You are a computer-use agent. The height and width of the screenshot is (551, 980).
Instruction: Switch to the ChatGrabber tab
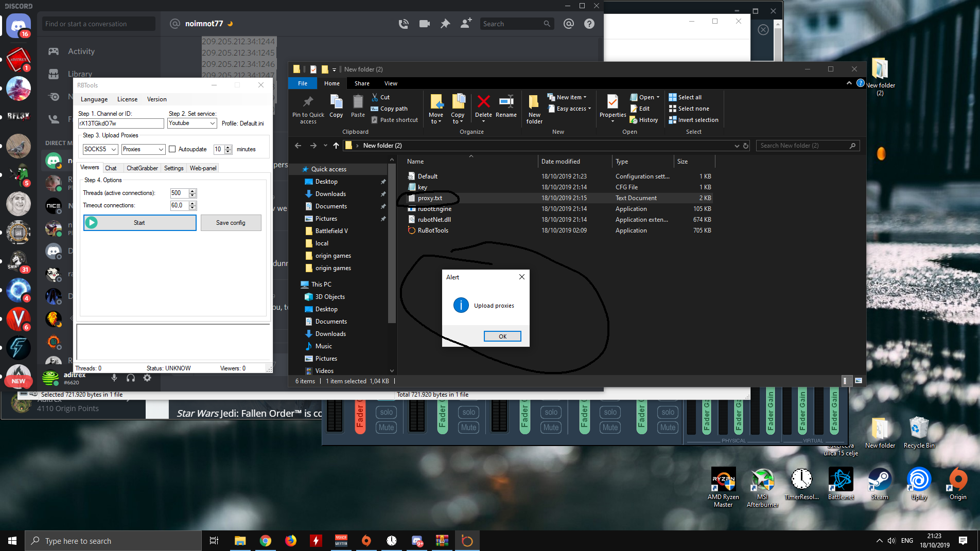[142, 168]
